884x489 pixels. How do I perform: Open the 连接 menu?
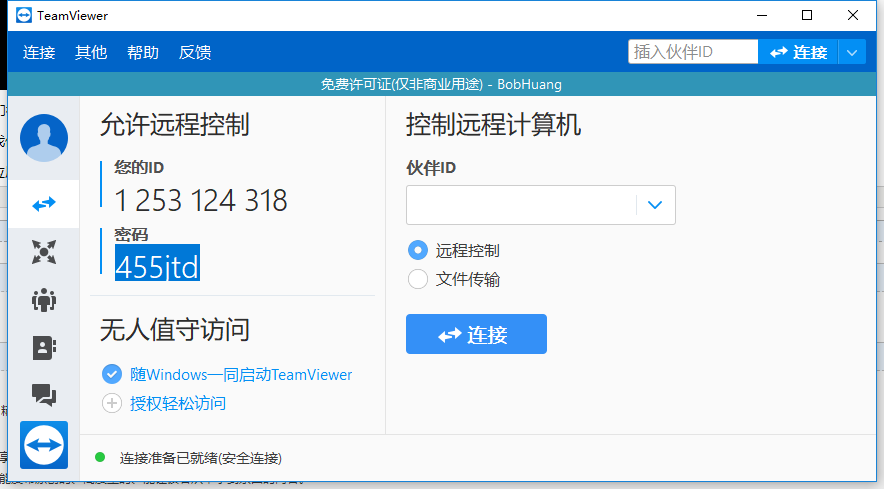click(39, 52)
